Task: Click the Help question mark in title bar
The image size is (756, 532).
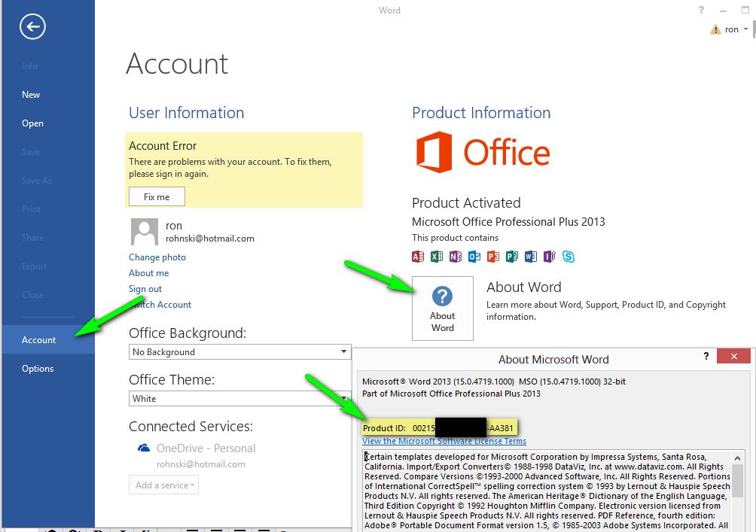Action: tap(701, 10)
